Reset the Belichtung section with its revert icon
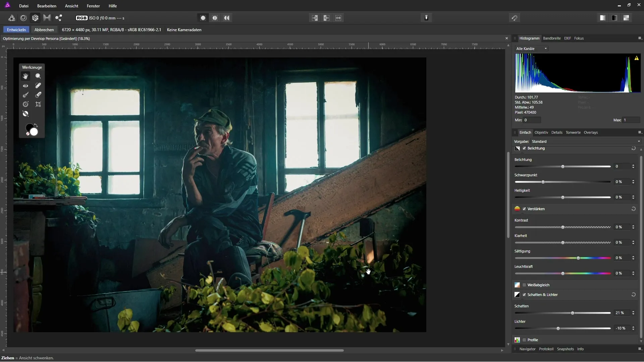The height and width of the screenshot is (362, 644). 634,148
